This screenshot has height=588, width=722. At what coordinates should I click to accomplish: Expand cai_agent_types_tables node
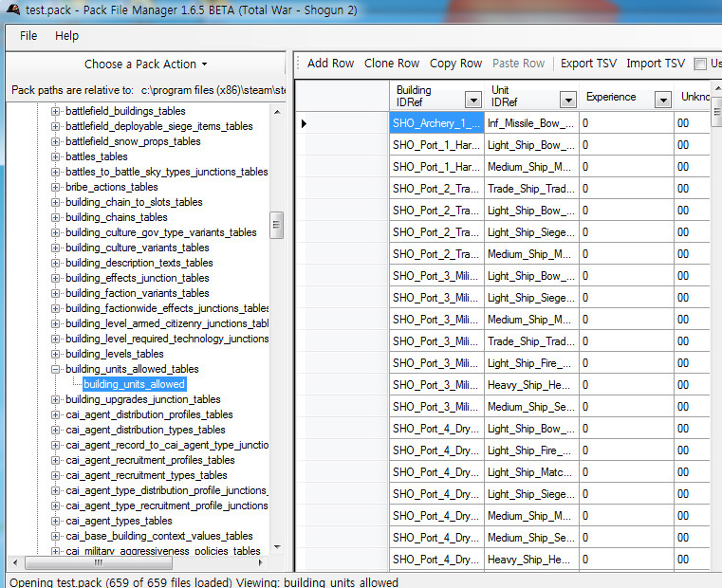click(x=55, y=522)
